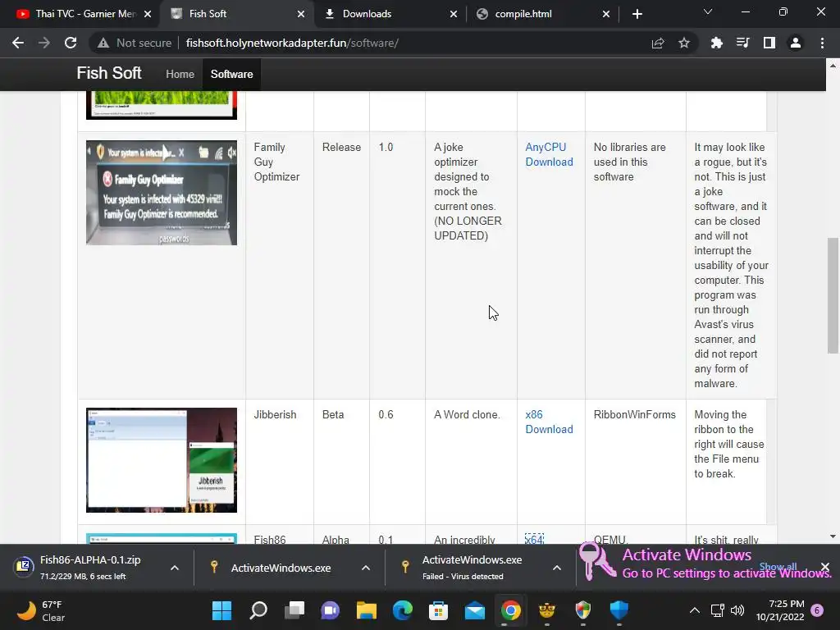Click the scrollbar up arrow
The width and height of the screenshot is (840, 630).
pyautogui.click(x=833, y=66)
